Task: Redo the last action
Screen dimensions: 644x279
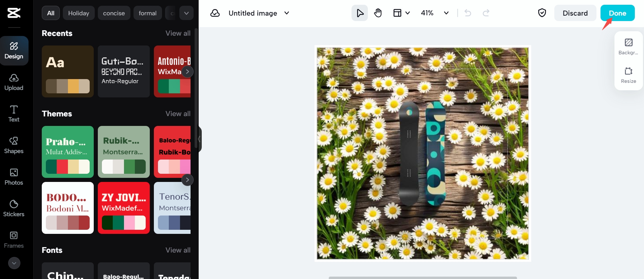Action: tap(486, 13)
